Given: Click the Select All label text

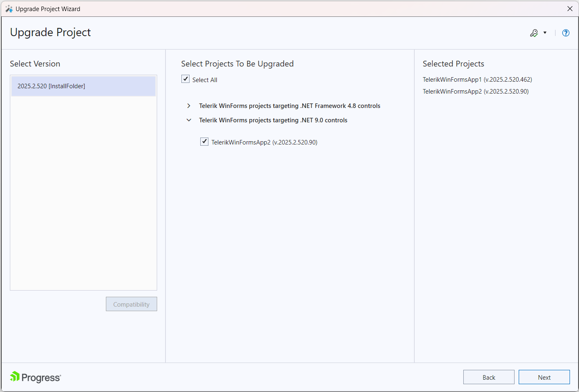Looking at the screenshot, I should (x=205, y=79).
